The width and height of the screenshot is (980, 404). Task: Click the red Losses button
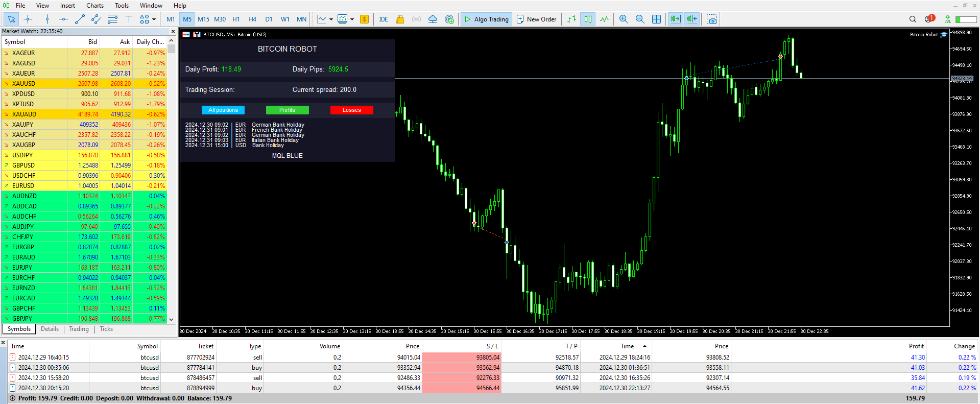tap(351, 110)
